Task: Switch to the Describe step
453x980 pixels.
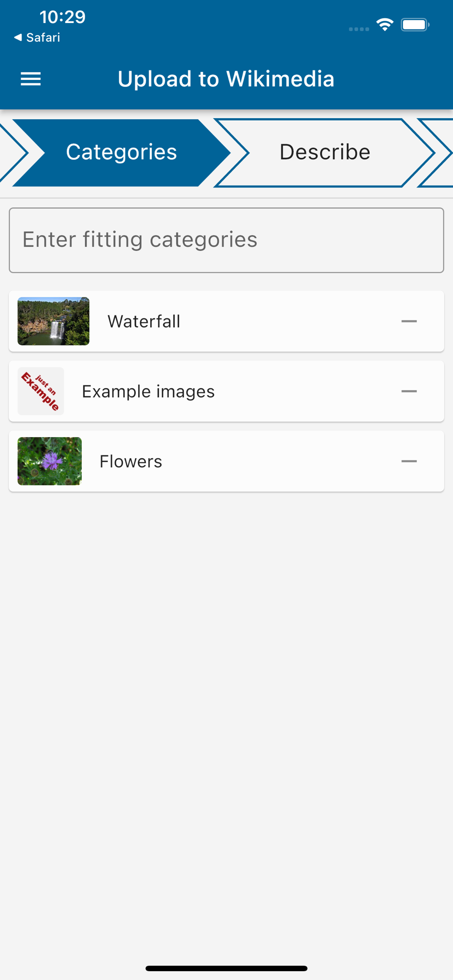Action: pos(325,152)
